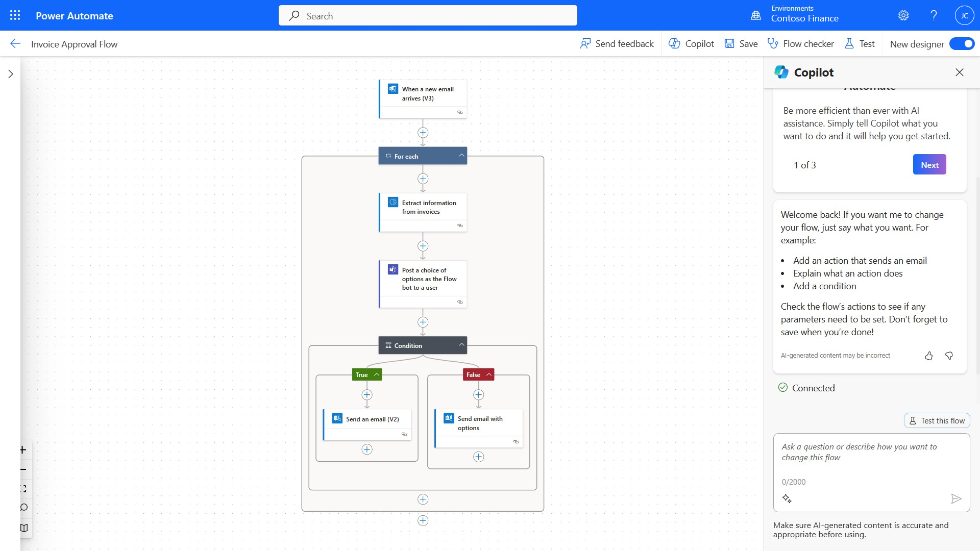Click the Next button in Copilot tour
980x551 pixels.
point(929,164)
